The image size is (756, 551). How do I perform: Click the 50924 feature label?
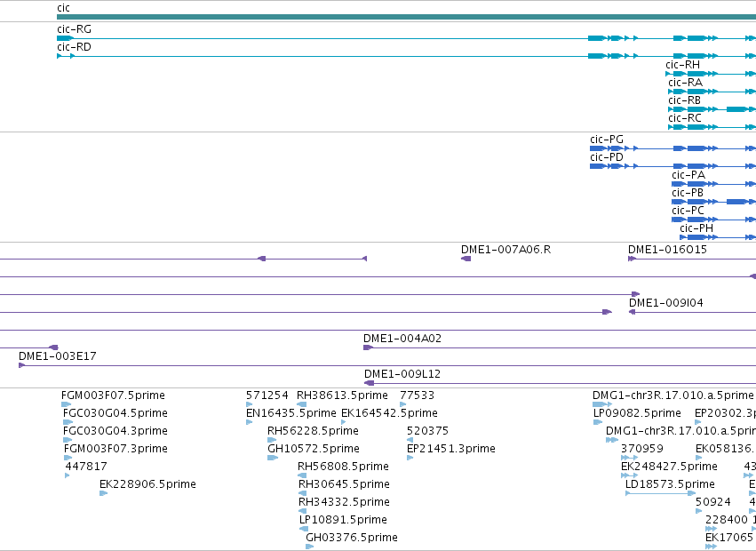[x=713, y=502]
